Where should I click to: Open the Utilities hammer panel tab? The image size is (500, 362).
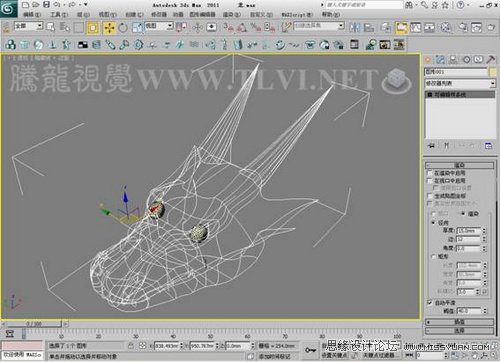click(490, 60)
